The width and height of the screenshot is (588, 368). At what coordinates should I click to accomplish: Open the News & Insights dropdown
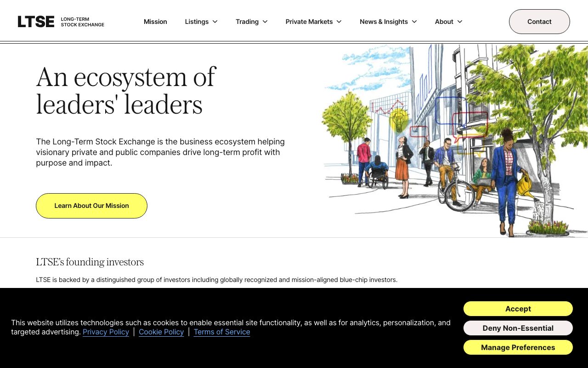click(388, 22)
